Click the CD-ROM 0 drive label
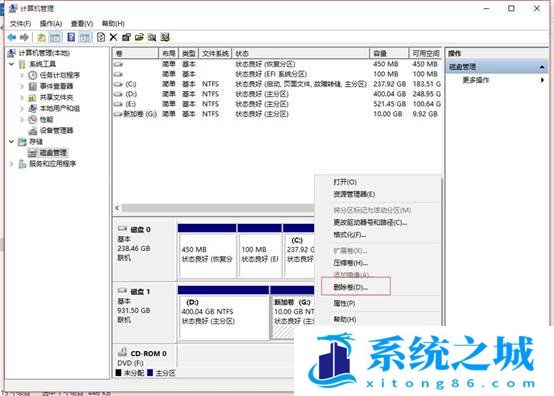Viewport: 554px width, 396px height. click(148, 353)
